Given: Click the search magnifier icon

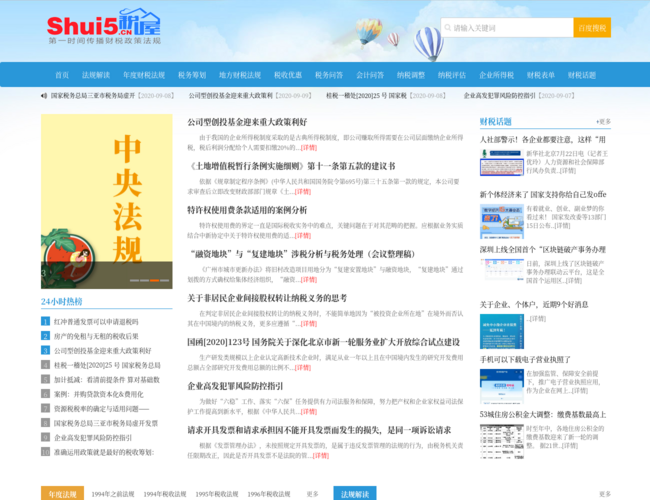Looking at the screenshot, I should [x=448, y=28].
